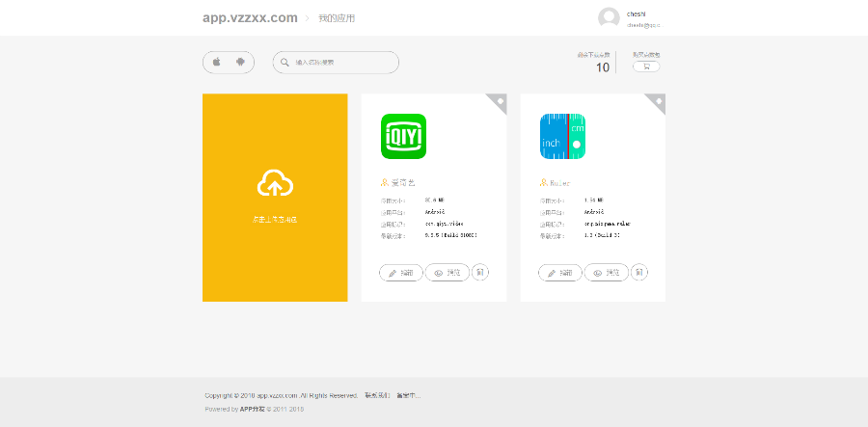Focus the app name search field

click(x=336, y=63)
